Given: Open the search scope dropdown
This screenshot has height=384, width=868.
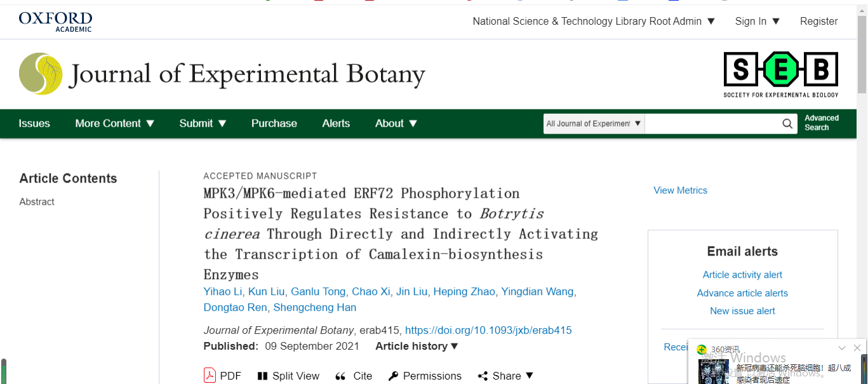Looking at the screenshot, I should click(x=594, y=124).
